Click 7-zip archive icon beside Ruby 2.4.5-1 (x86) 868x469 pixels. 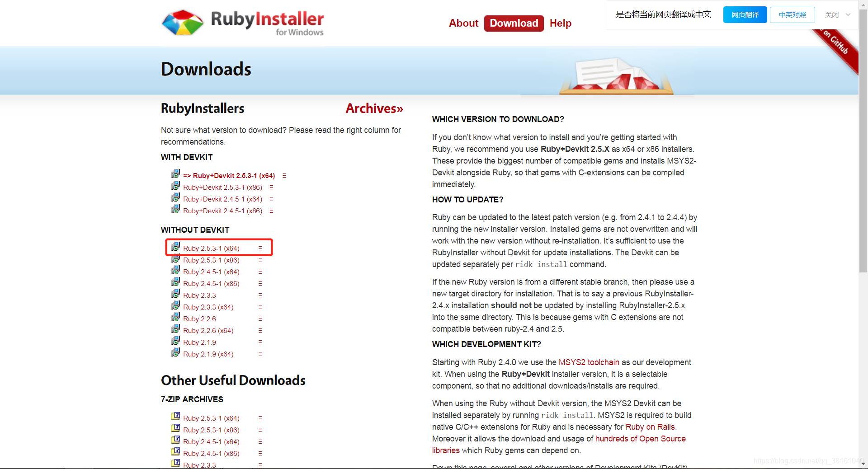click(175, 451)
